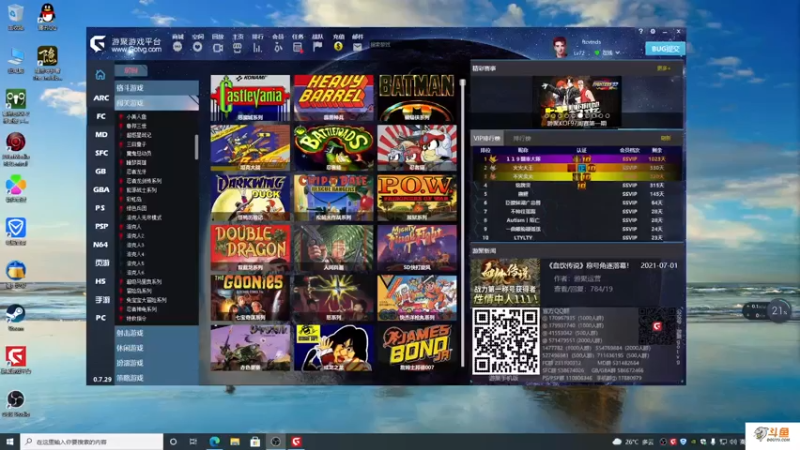The width and height of the screenshot is (800, 450).
Task: Collapse the 闯关游戏 category
Action: click(156, 103)
